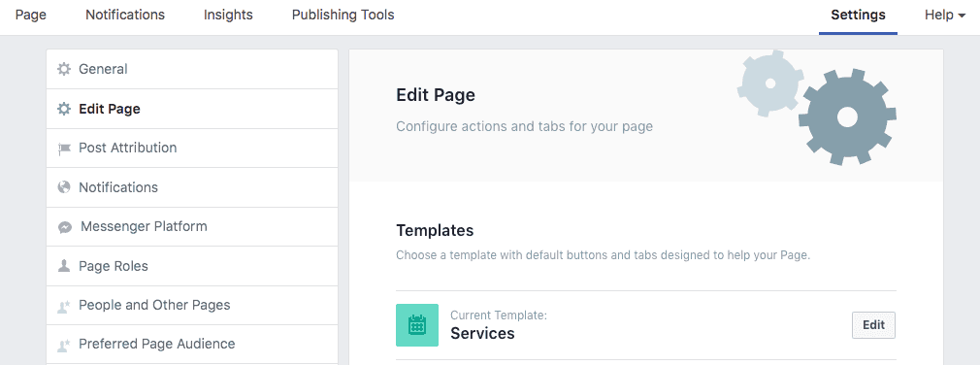Click the Edit Page header title
The height and width of the screenshot is (365, 980).
[436, 95]
